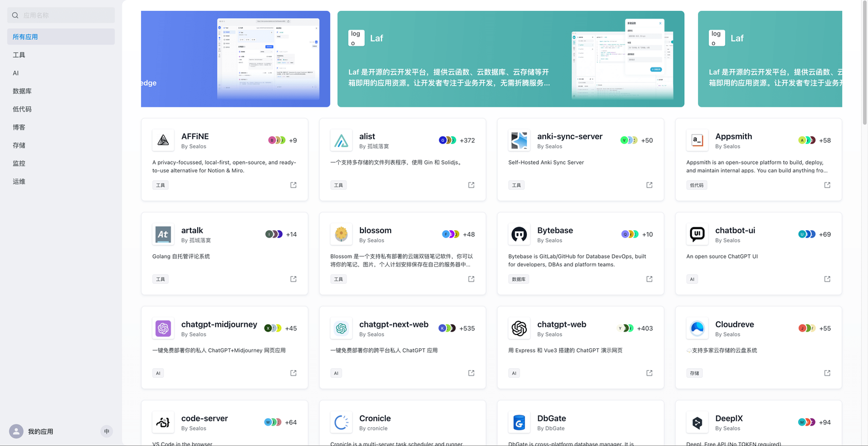868x446 pixels.
Task: Click the DbGate database icon
Action: click(x=519, y=422)
